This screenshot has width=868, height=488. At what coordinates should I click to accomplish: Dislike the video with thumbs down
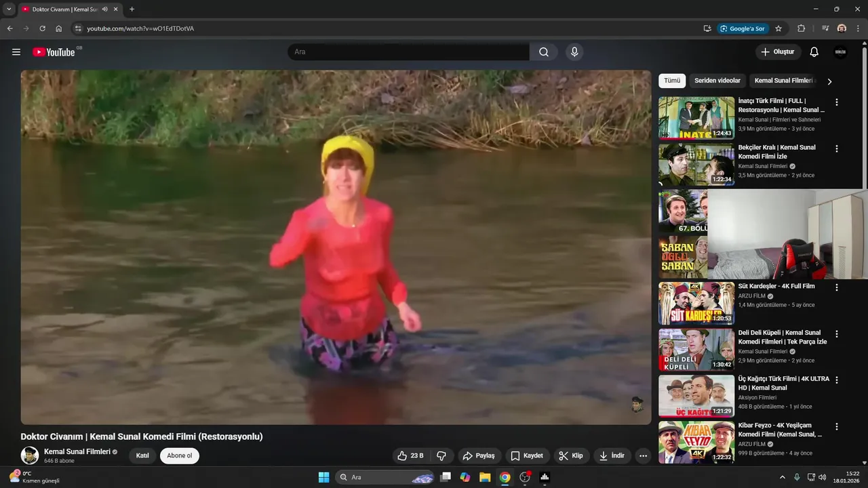point(441,455)
